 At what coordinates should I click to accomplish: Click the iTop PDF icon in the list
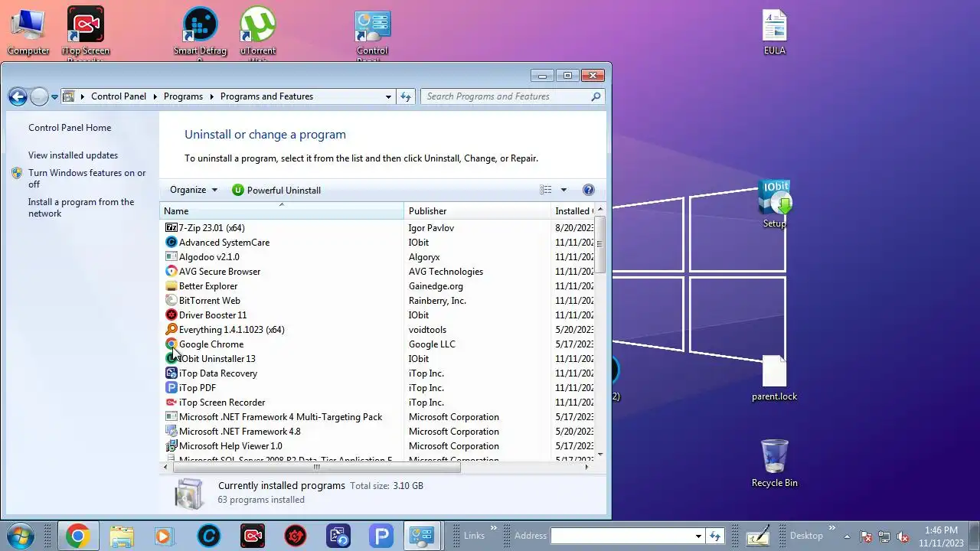[x=171, y=388]
